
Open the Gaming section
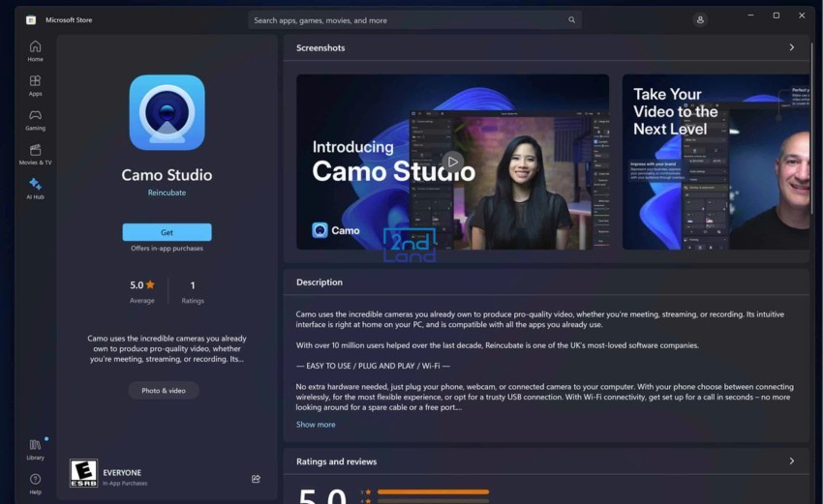(35, 119)
